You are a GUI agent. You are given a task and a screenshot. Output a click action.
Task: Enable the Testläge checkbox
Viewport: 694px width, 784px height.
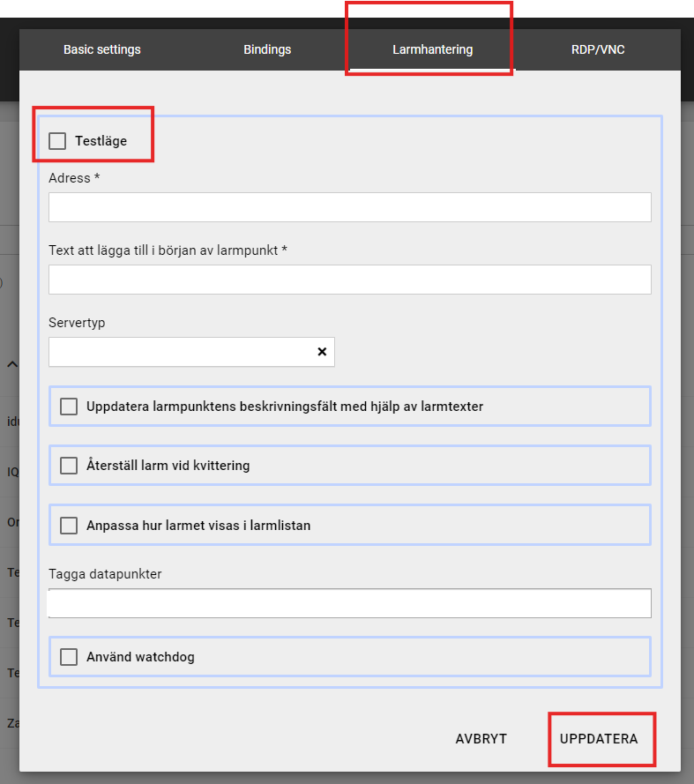57,141
